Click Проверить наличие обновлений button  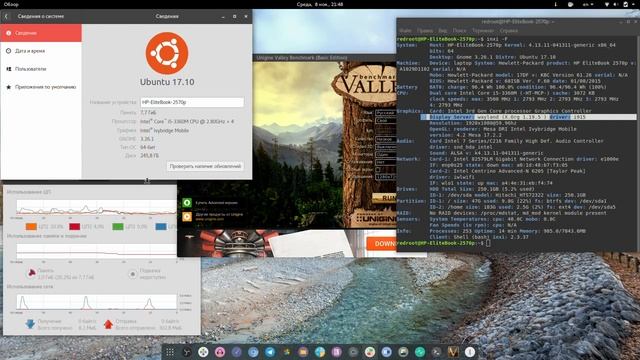[x=205, y=166]
